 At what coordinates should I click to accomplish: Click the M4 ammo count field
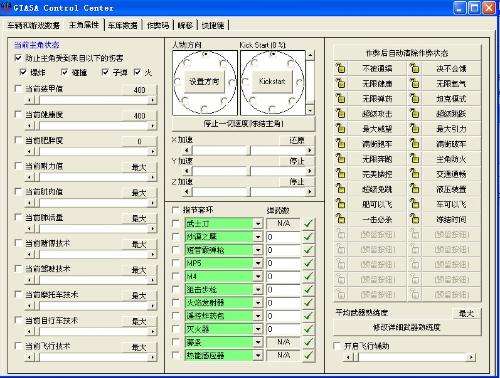click(x=283, y=276)
